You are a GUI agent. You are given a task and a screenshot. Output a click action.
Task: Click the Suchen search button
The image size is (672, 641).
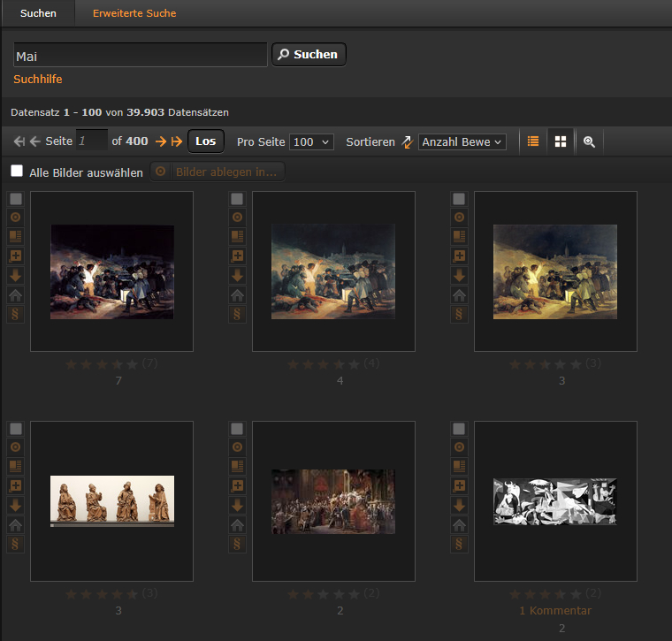click(x=309, y=55)
